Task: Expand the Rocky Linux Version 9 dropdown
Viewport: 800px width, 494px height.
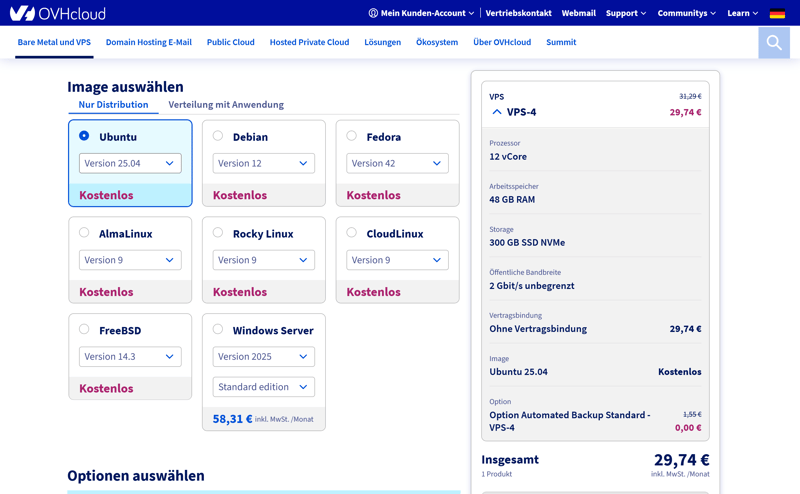Action: point(263,260)
